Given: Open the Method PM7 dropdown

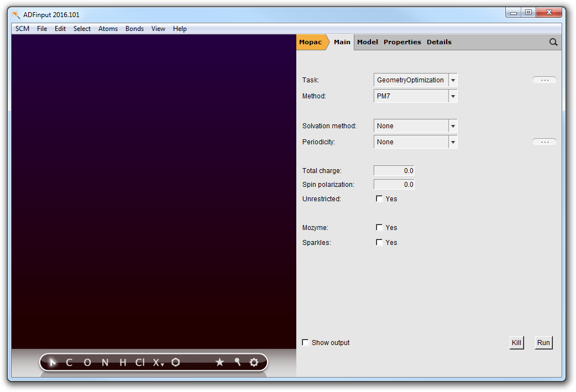Looking at the screenshot, I should pyautogui.click(x=416, y=96).
